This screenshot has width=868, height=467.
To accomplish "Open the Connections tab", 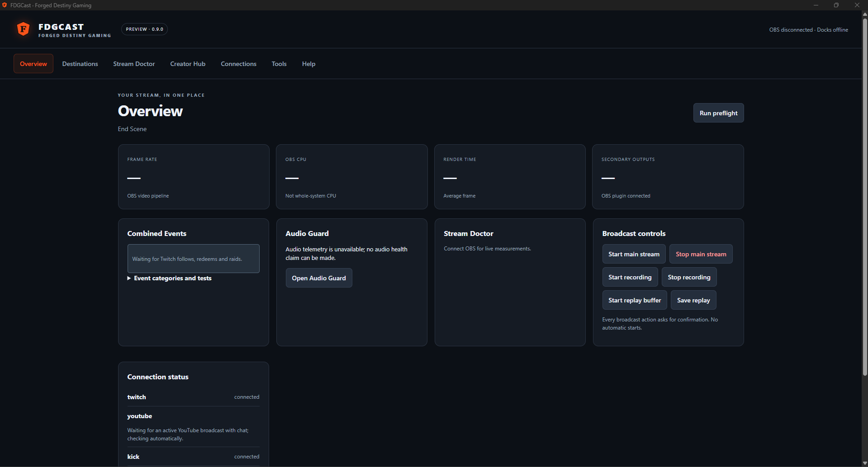I will (x=238, y=64).
